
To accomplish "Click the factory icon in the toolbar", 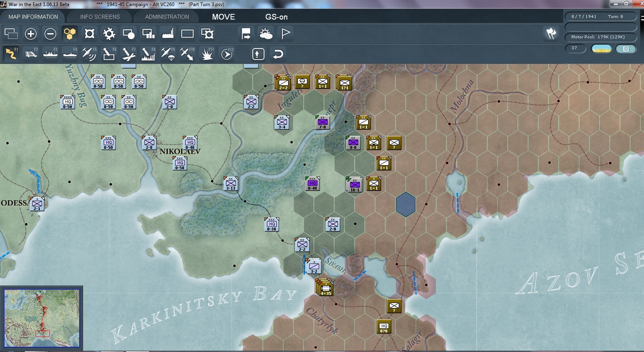I will tap(168, 34).
